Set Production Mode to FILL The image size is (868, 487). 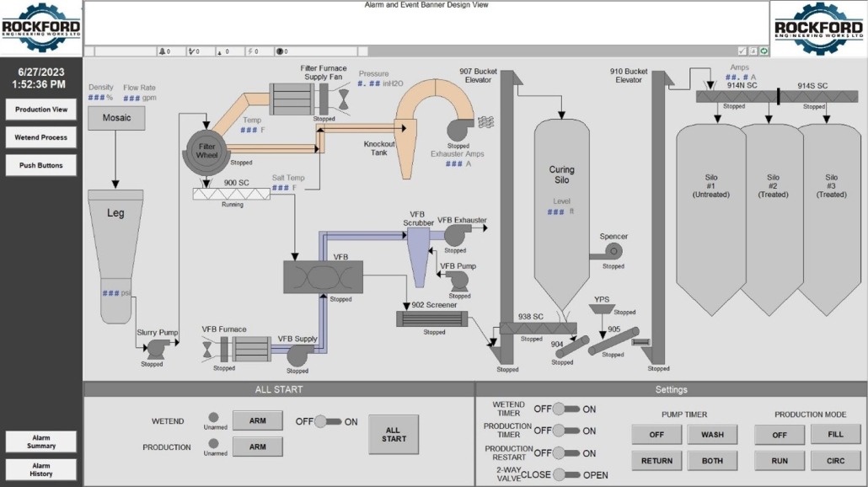(x=836, y=434)
